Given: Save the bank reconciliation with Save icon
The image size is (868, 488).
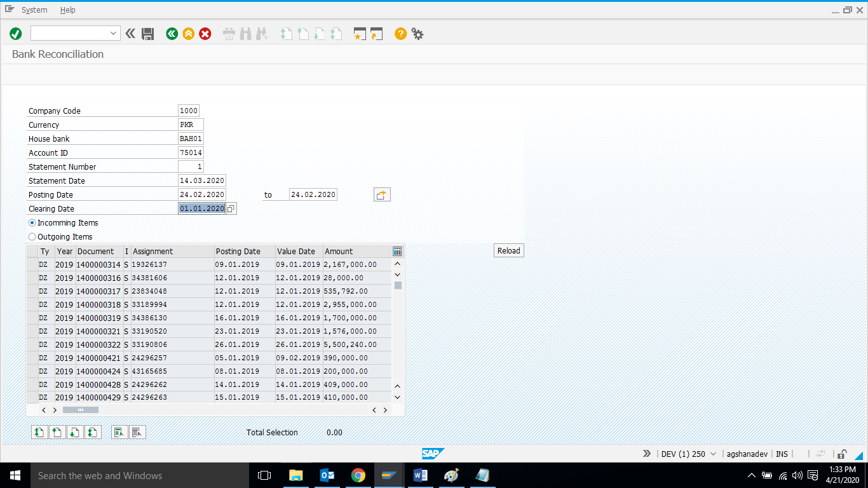Looking at the screenshot, I should (148, 34).
